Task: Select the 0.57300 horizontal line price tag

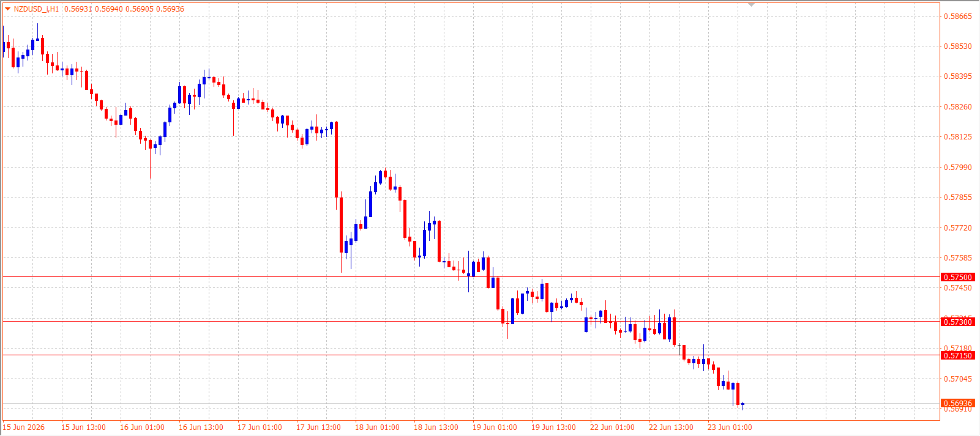Action: (x=957, y=322)
